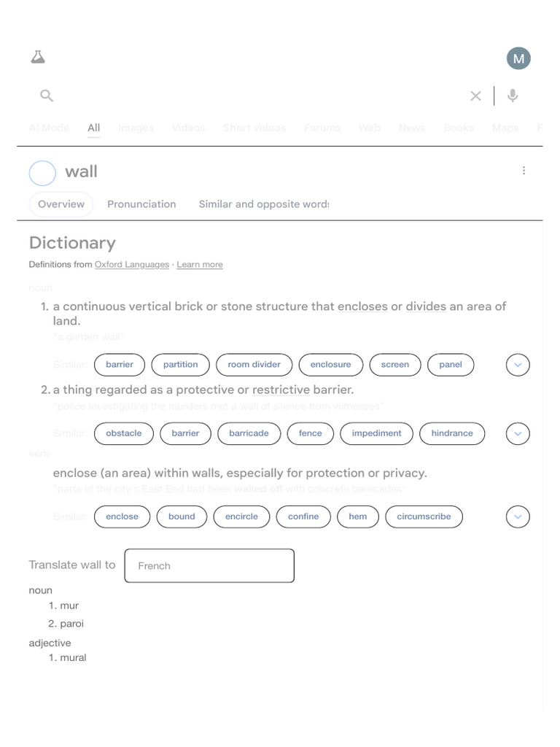
Task: Expand similar words for second noun definition
Action: click(x=518, y=433)
